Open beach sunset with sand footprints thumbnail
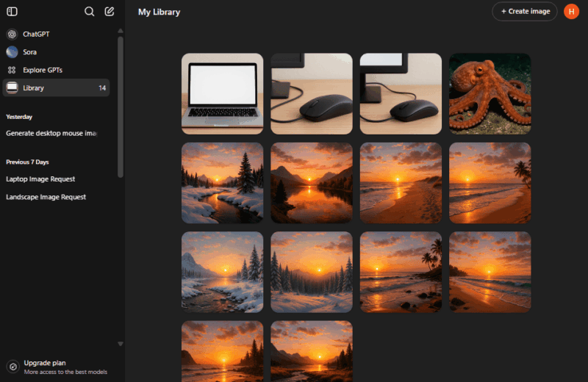This screenshot has height=382, width=588. 401,183
